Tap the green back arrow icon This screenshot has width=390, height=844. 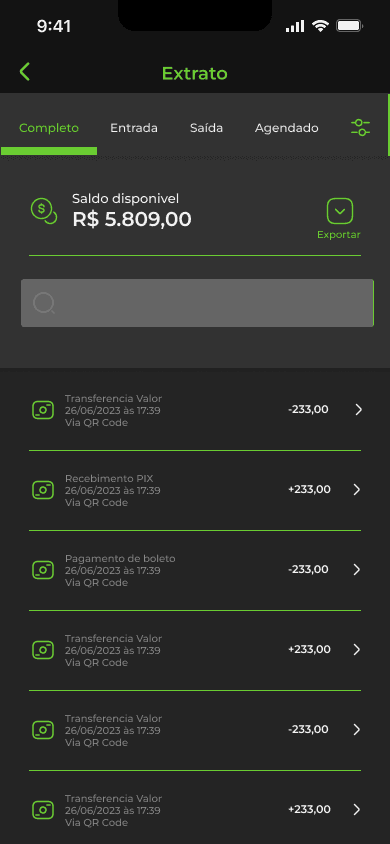point(24,72)
